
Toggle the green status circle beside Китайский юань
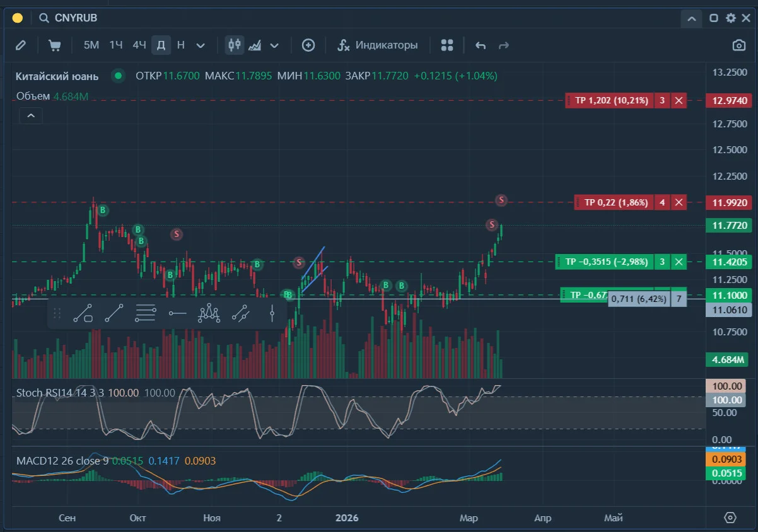118,76
